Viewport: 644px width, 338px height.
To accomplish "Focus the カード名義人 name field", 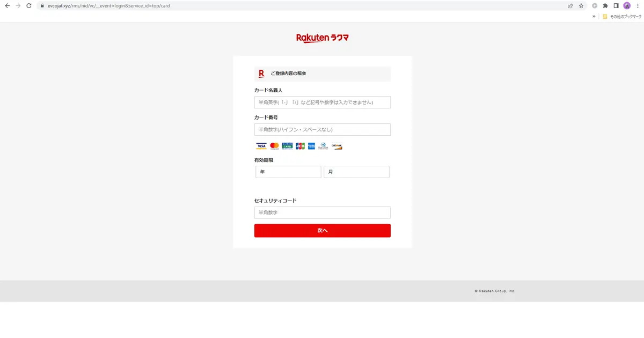I will pos(323,102).
